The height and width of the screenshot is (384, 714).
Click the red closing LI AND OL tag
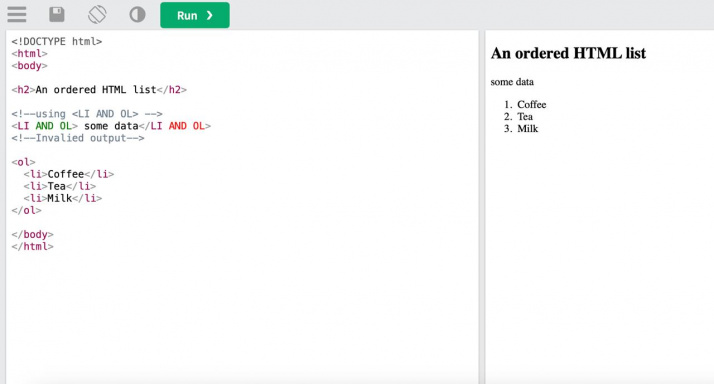[175, 126]
